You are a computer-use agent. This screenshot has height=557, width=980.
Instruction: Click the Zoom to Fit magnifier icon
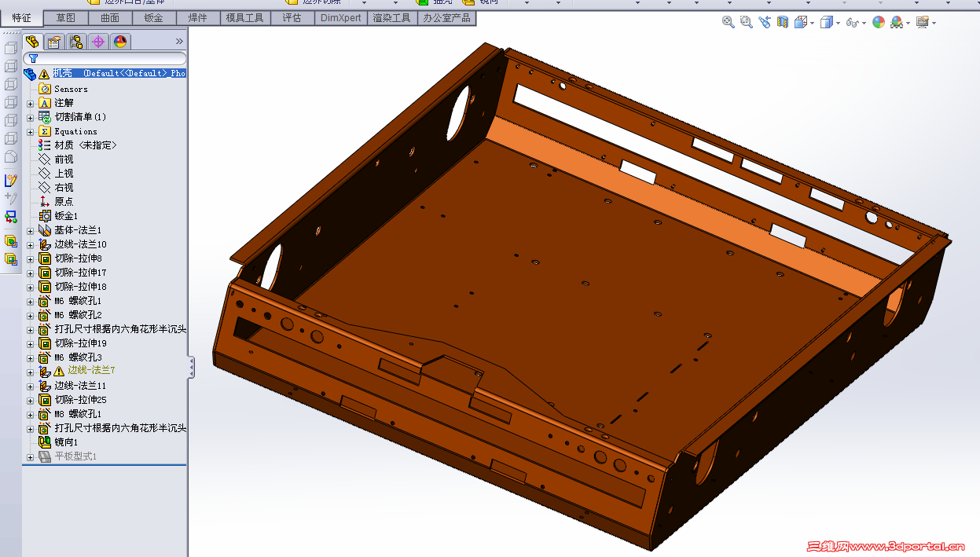(x=729, y=23)
